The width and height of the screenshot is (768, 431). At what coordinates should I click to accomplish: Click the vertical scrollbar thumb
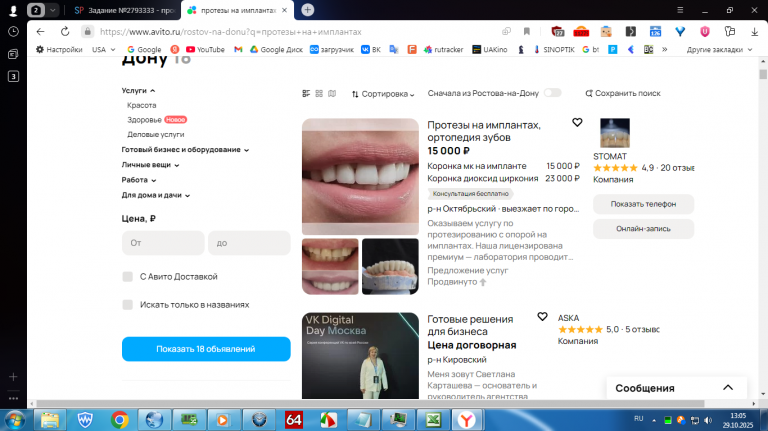[x=763, y=74]
